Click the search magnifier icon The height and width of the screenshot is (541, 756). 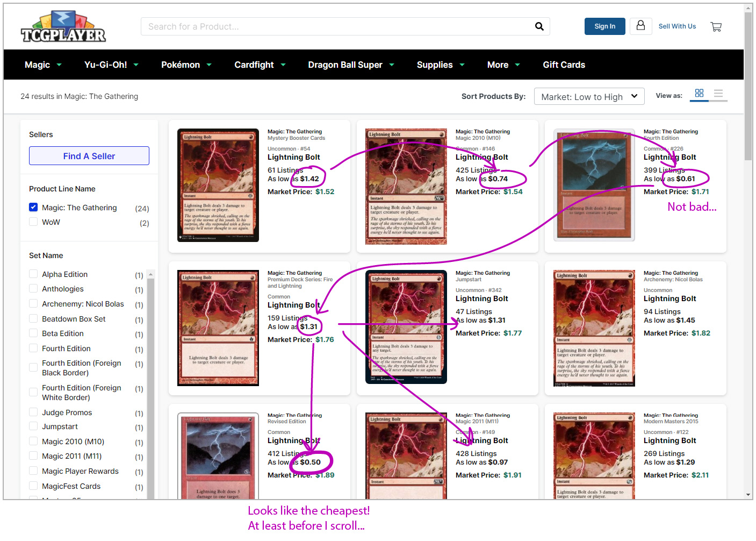tap(539, 26)
